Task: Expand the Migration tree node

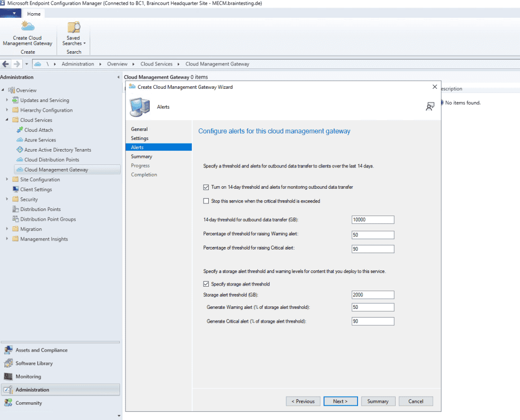Action: [x=7, y=229]
